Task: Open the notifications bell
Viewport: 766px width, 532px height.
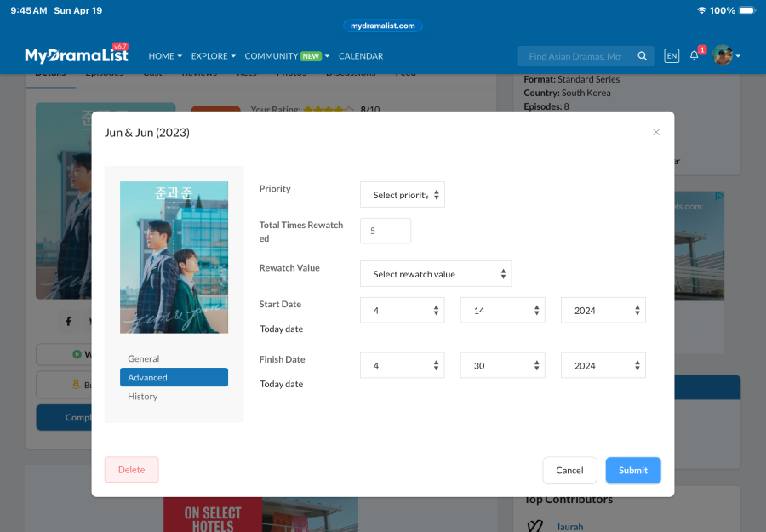Action: [x=695, y=55]
